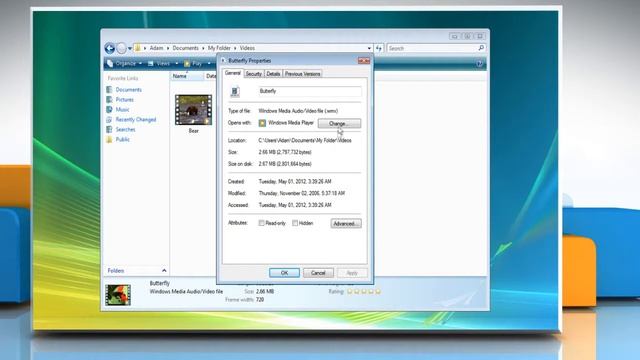Click the Location path text

[x=305, y=140]
